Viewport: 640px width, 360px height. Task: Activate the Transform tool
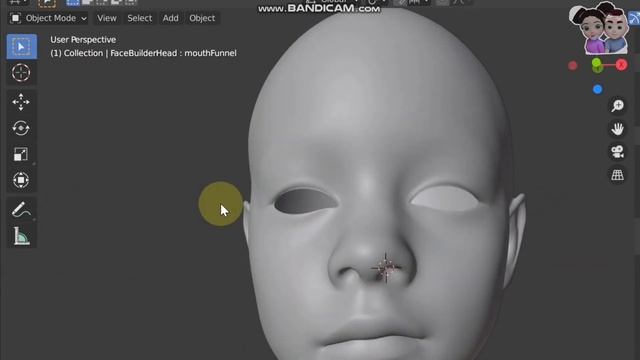[x=21, y=180]
